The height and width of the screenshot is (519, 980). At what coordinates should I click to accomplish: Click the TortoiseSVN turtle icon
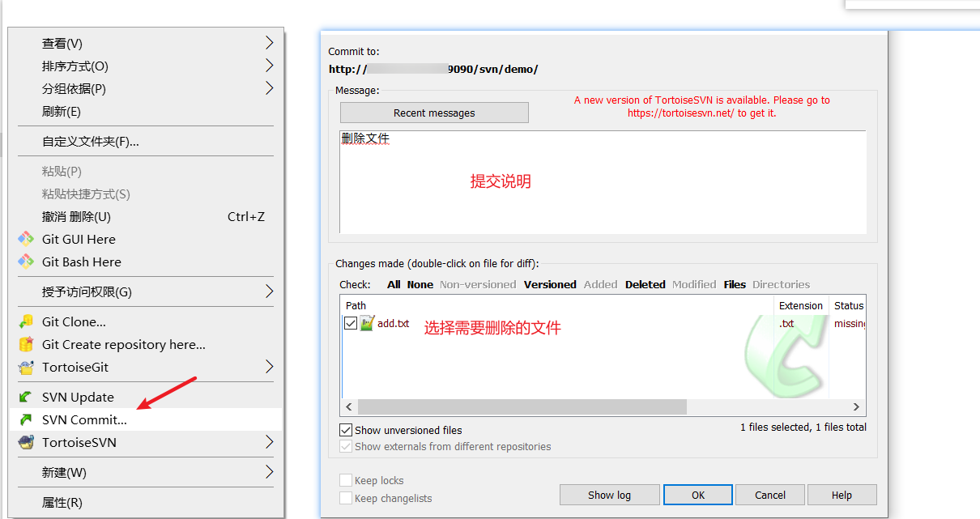[26, 442]
